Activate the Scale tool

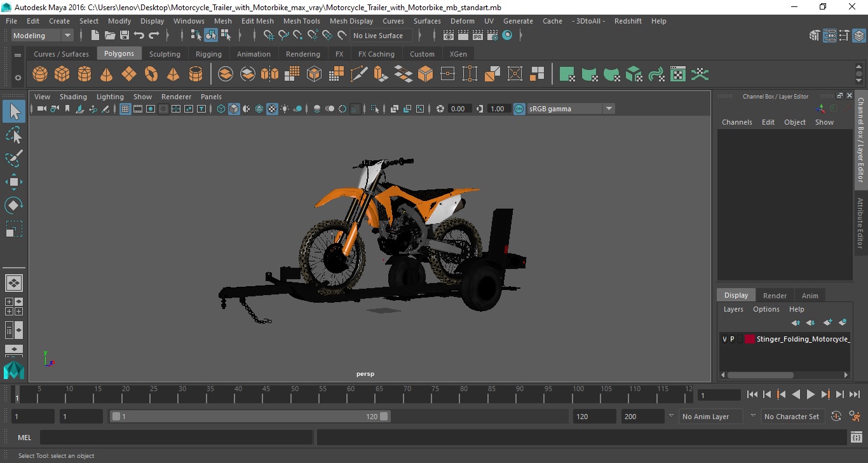[x=14, y=229]
